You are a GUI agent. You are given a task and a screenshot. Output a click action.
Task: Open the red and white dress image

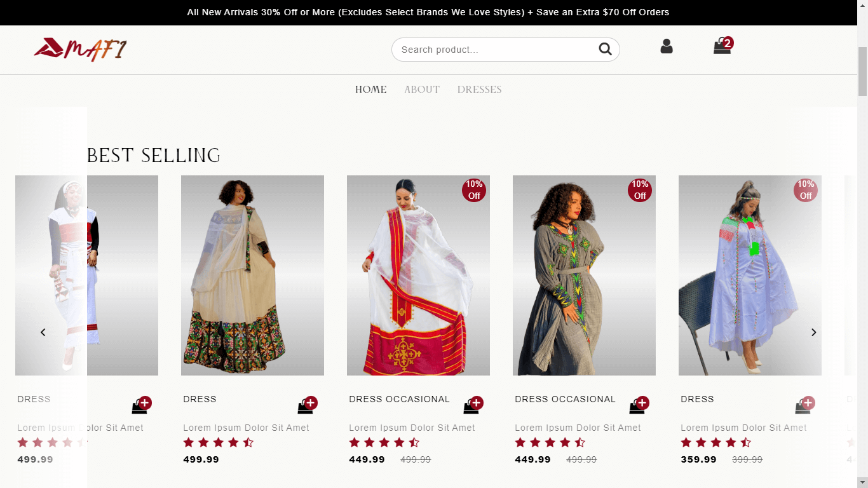(x=418, y=275)
